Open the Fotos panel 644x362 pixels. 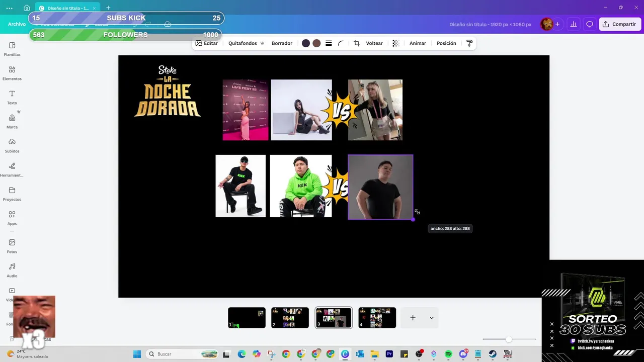(x=12, y=246)
